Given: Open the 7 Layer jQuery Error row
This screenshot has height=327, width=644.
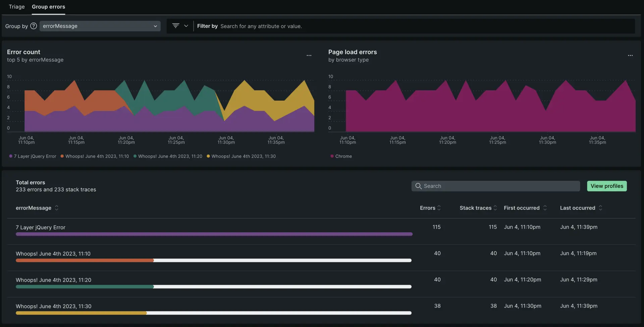Looking at the screenshot, I should point(41,227).
